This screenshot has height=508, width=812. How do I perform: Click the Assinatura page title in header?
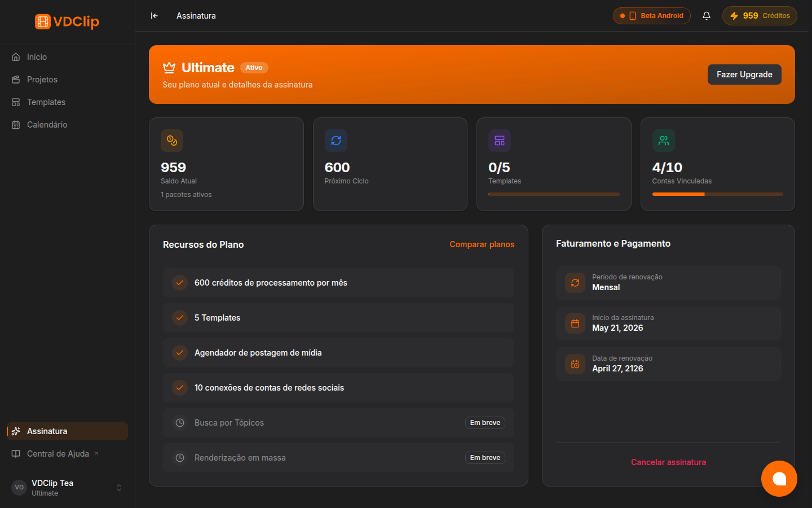[x=196, y=16]
